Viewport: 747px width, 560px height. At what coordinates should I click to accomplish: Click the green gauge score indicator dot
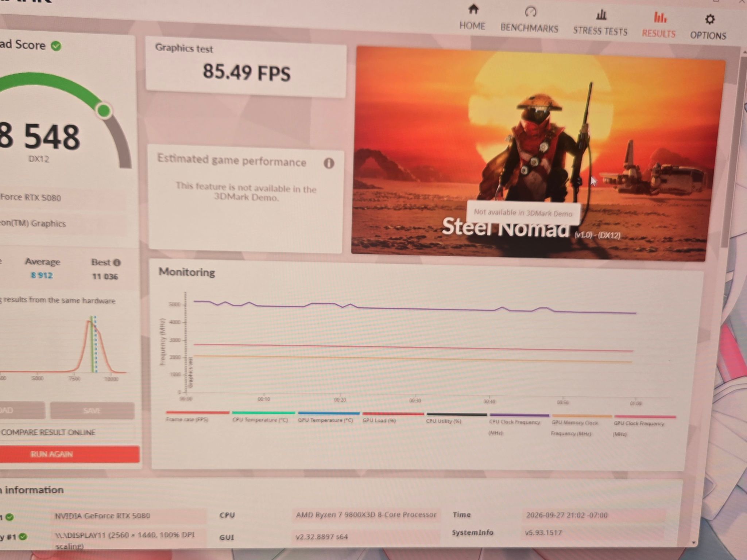tap(104, 110)
